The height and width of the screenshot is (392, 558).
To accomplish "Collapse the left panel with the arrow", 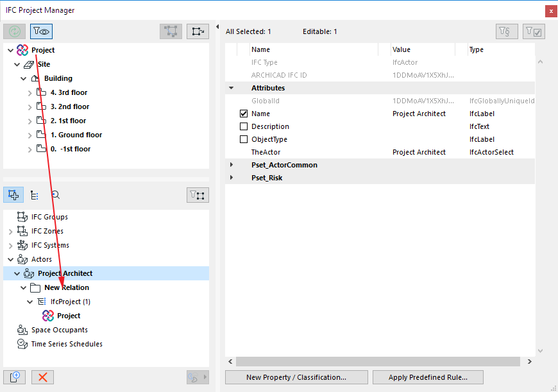I will pyautogui.click(x=217, y=27).
